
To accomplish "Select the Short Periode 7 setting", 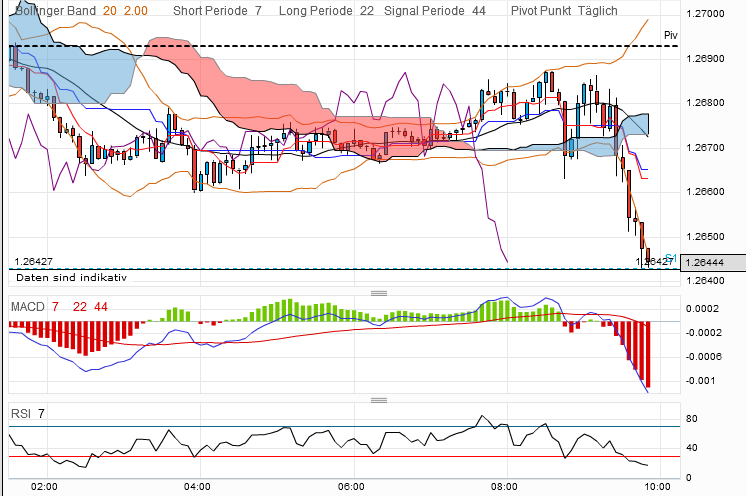I will coord(217,10).
